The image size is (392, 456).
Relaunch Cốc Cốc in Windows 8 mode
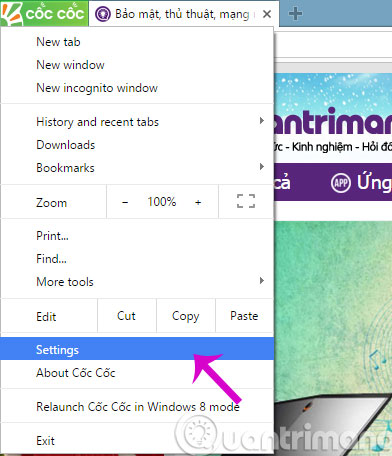click(x=137, y=407)
